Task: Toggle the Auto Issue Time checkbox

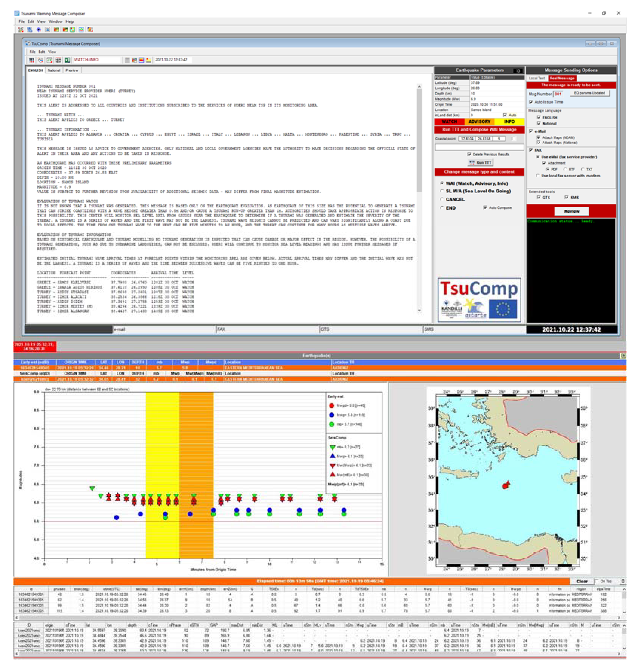Action: pyautogui.click(x=531, y=102)
